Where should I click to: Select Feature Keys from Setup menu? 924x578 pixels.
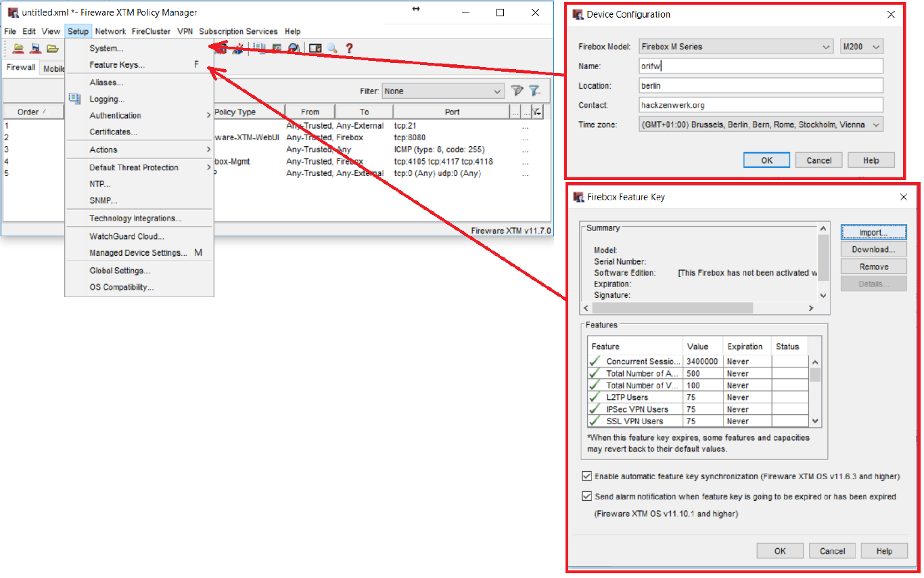[x=117, y=65]
